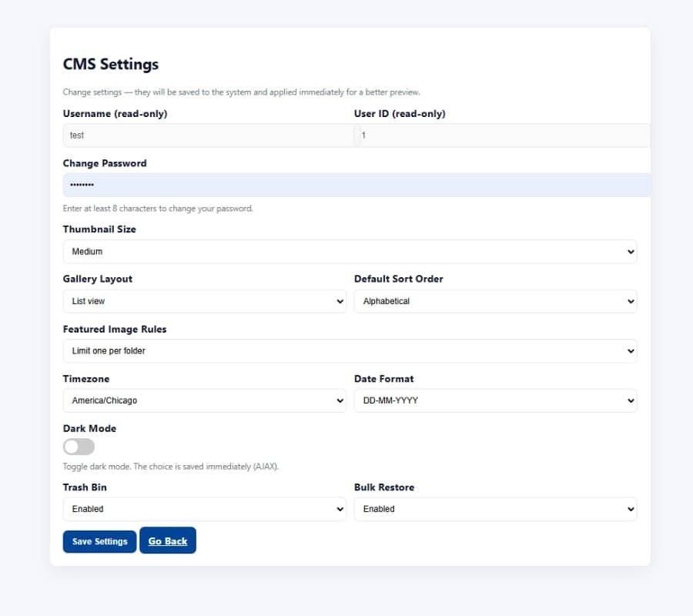Focus the Change Password input field
The height and width of the screenshot is (616, 693).
click(357, 185)
